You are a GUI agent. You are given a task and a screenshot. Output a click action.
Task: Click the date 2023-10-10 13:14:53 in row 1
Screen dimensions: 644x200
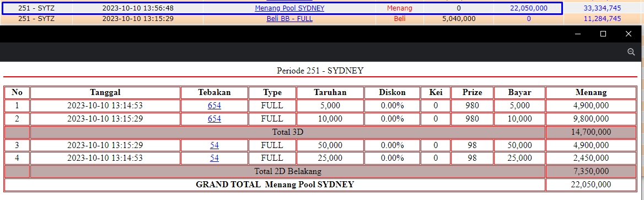[105, 106]
